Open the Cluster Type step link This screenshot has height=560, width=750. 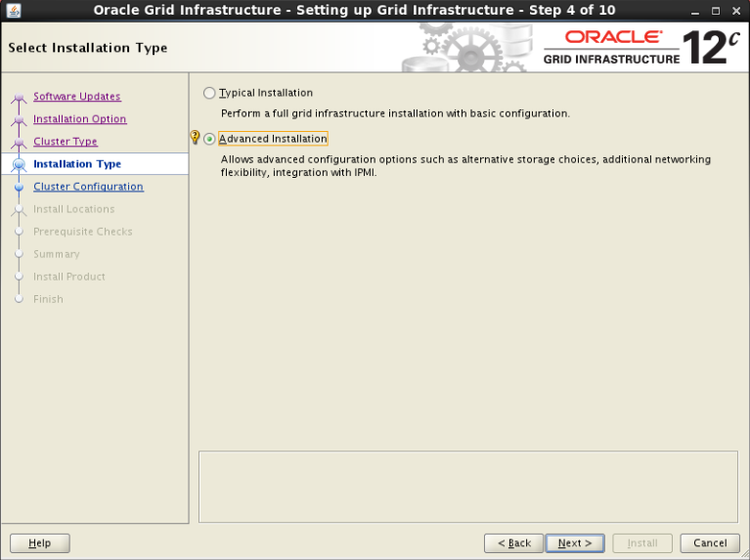66,141
